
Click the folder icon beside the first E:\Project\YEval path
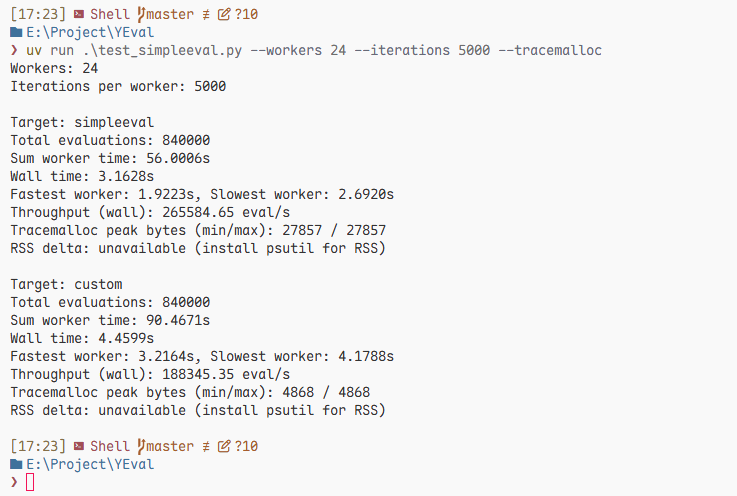click(17, 33)
